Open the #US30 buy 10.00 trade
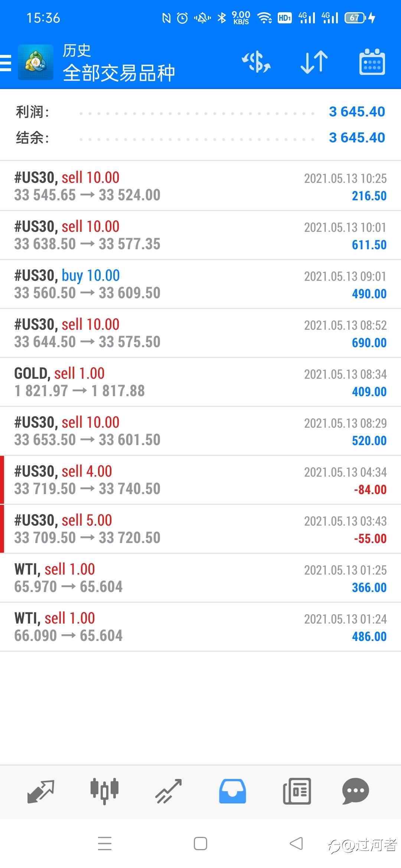The image size is (401, 868). 200,284
